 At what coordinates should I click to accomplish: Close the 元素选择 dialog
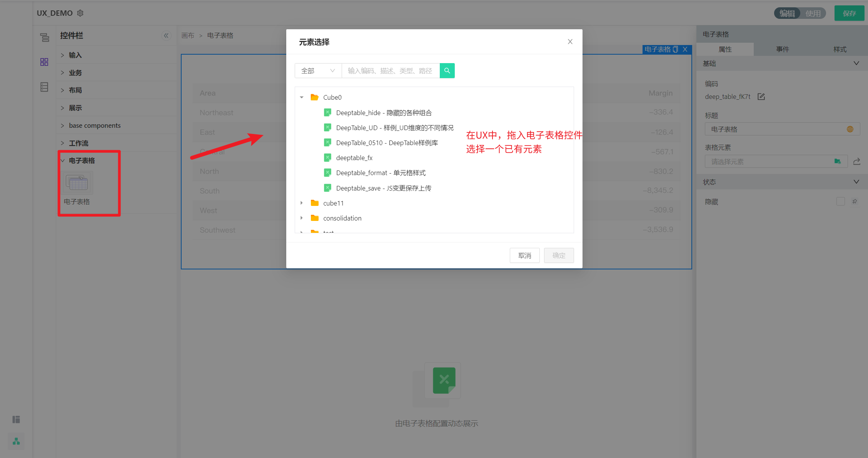click(x=570, y=42)
